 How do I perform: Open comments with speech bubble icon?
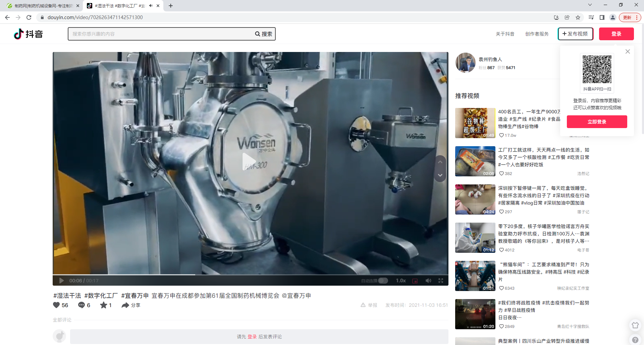82,305
